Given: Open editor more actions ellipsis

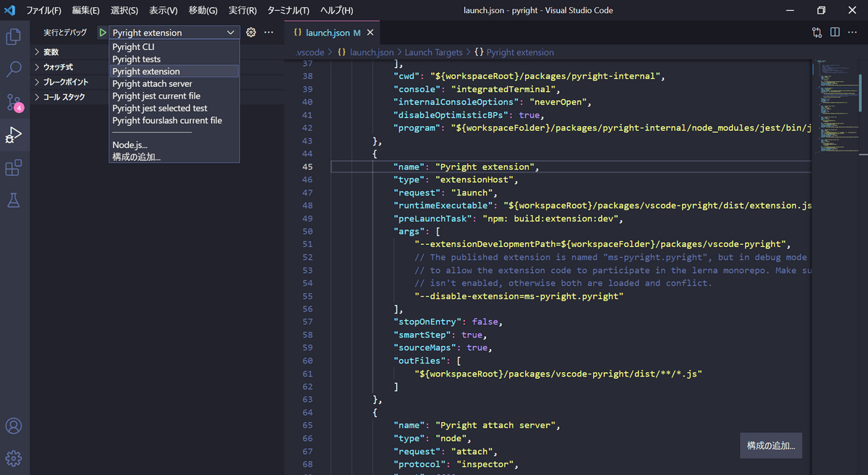Looking at the screenshot, I should click(853, 33).
